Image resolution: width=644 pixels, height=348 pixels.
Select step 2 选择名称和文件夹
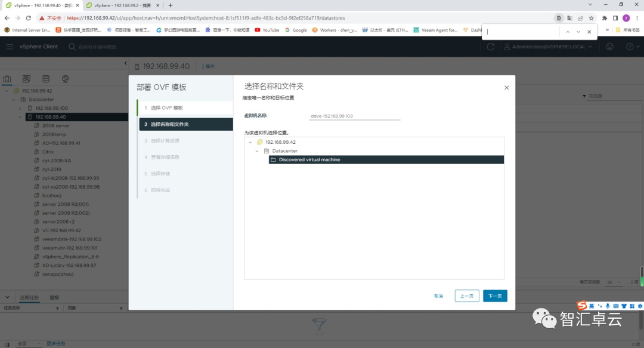click(186, 124)
